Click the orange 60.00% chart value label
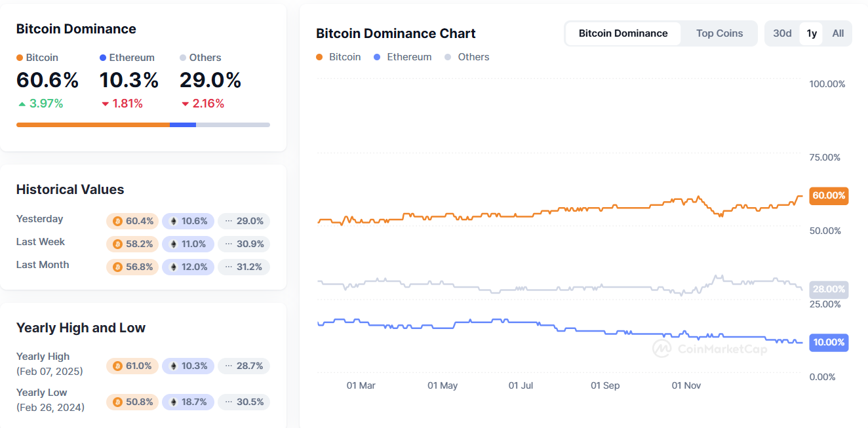The image size is (868, 428). pyautogui.click(x=829, y=196)
